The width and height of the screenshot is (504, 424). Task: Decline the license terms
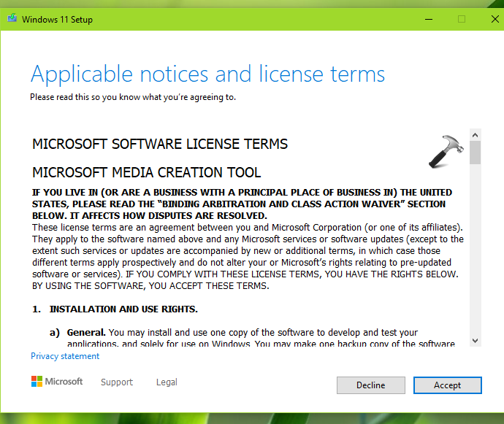[370, 385]
